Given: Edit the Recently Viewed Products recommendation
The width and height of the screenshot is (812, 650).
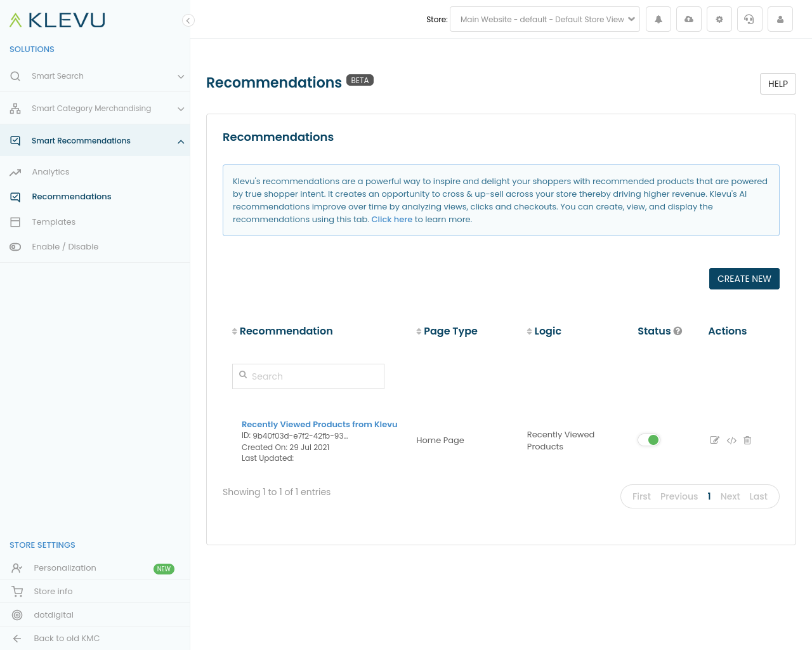Looking at the screenshot, I should click(714, 441).
